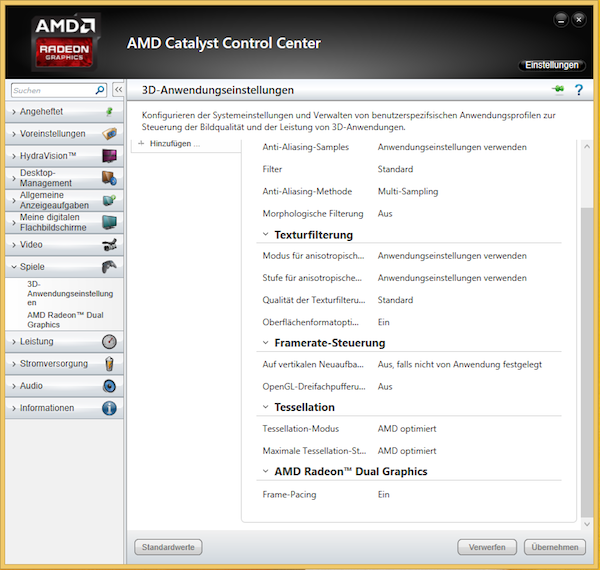
Task: Open the Audio menu item
Action: (64, 386)
